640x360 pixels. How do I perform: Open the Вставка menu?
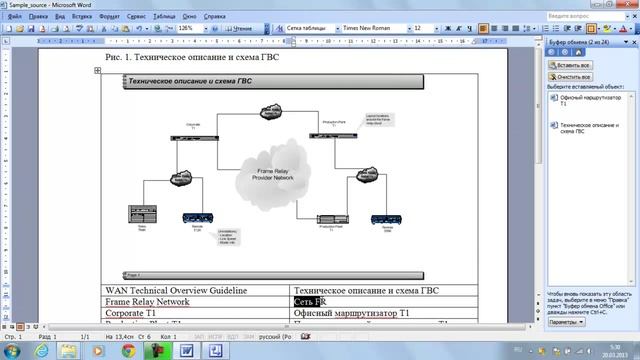tap(82, 16)
